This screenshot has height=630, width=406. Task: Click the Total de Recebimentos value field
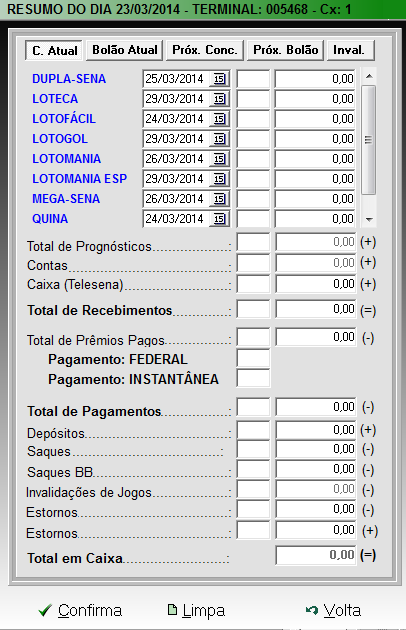point(316,309)
